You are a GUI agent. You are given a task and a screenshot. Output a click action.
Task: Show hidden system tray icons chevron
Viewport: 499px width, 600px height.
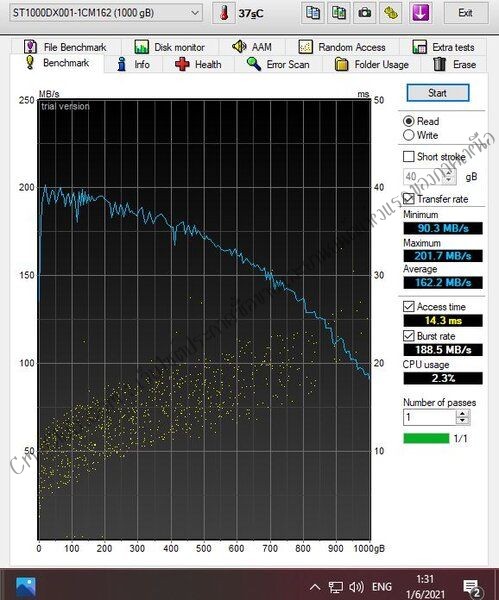coord(315,587)
